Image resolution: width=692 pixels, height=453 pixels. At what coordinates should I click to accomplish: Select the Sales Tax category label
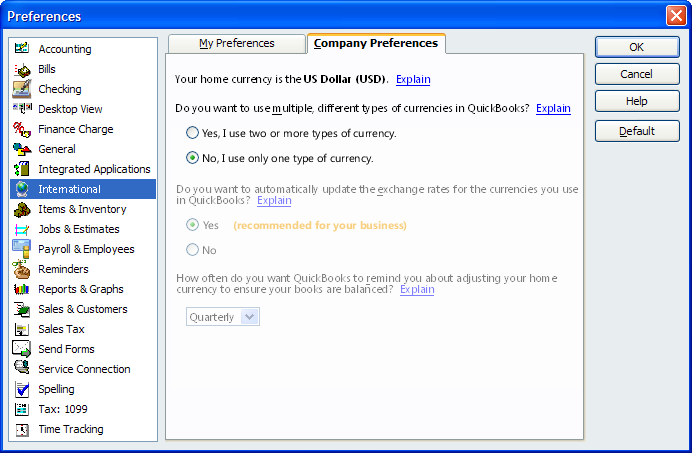click(x=61, y=329)
